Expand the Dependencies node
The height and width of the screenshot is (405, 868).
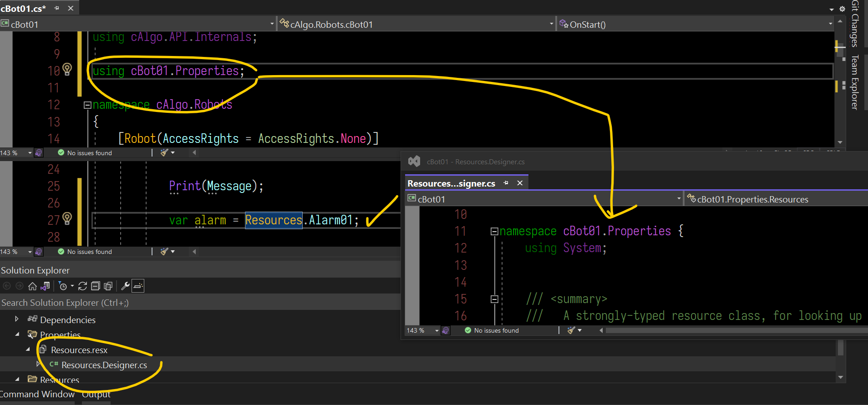click(17, 319)
